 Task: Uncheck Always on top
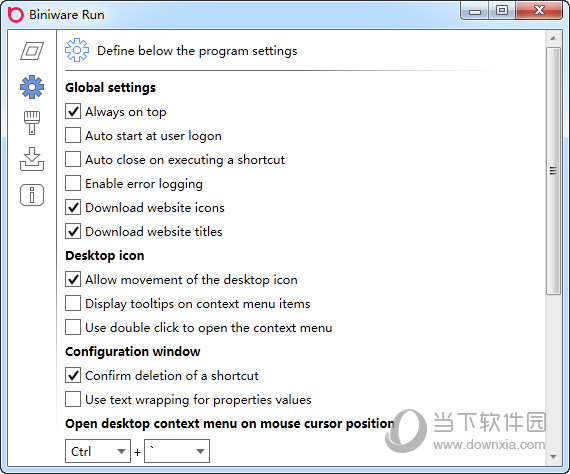[x=73, y=112]
